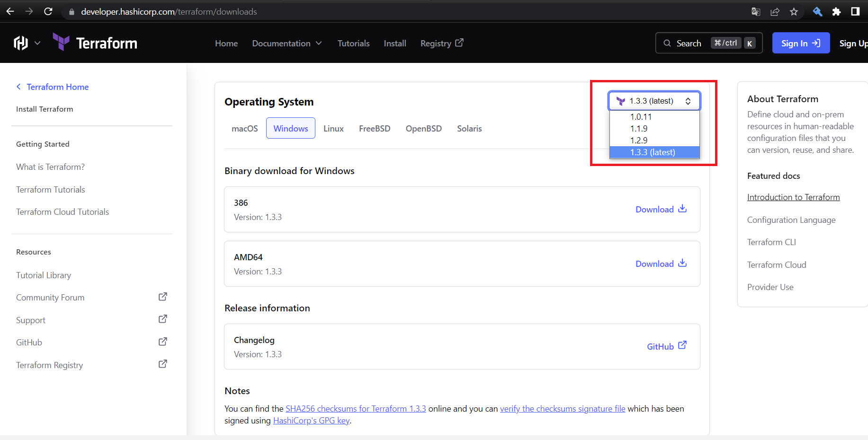Viewport: 868px width, 440px height.
Task: Open Tutorial Library in the sidebar
Action: [44, 275]
